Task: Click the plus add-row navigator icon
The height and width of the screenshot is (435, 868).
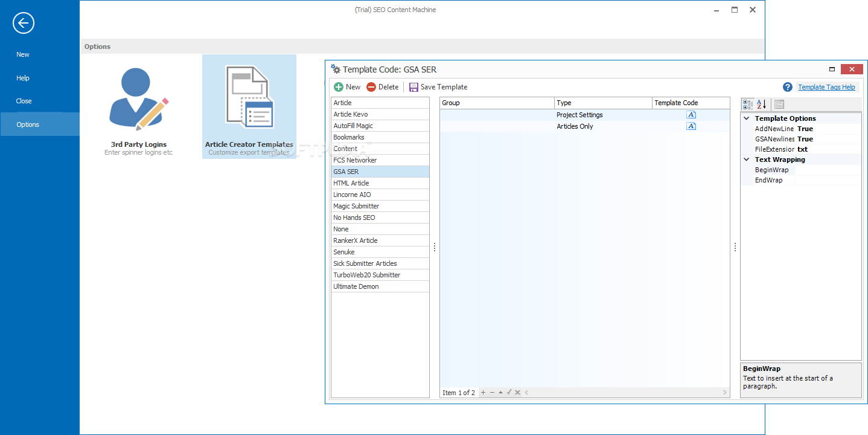Action: coord(483,393)
